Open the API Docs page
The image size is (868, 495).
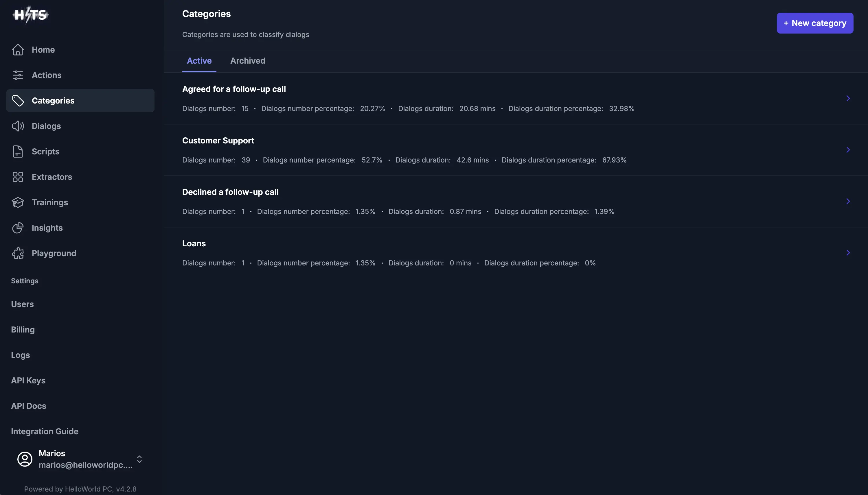(x=29, y=406)
